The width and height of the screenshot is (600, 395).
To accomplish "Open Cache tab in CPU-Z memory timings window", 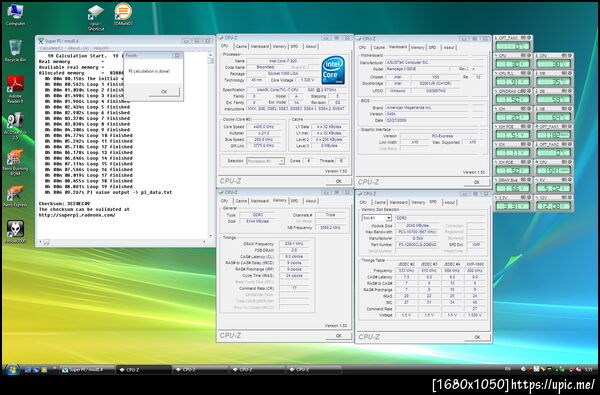I will point(241,201).
